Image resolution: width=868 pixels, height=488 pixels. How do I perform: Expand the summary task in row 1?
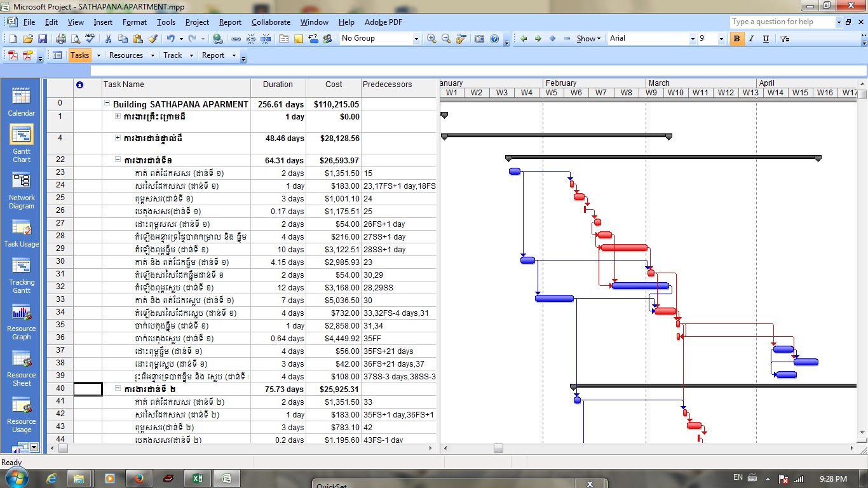coord(118,116)
